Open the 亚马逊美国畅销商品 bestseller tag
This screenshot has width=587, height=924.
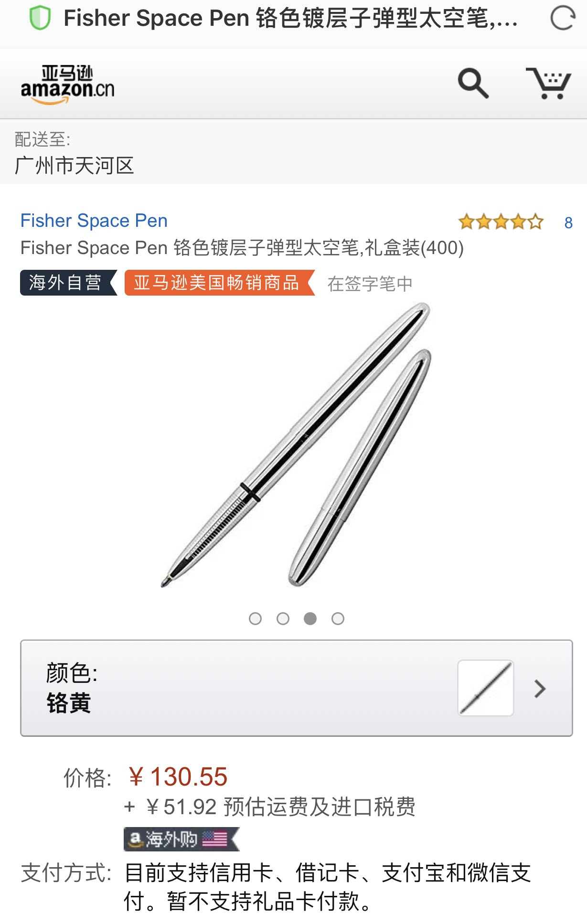pyautogui.click(x=219, y=283)
